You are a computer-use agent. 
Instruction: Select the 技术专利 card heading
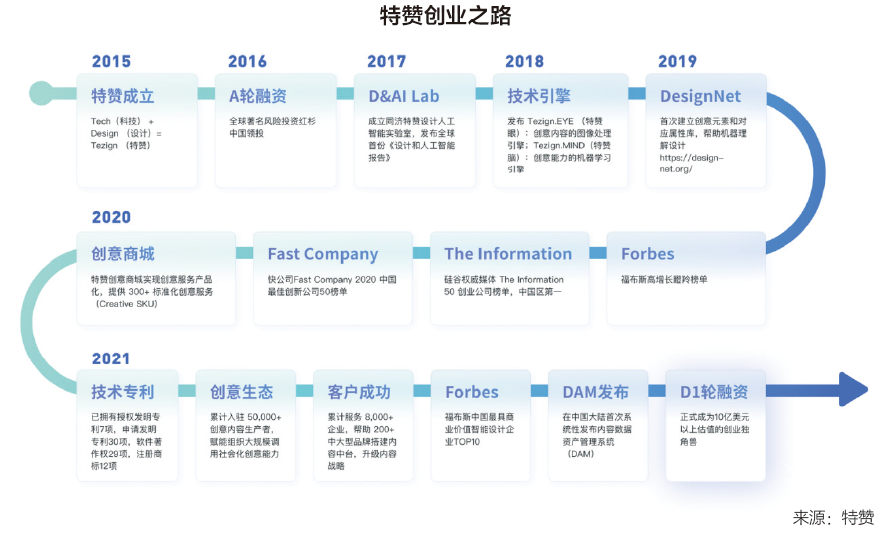tap(122, 392)
